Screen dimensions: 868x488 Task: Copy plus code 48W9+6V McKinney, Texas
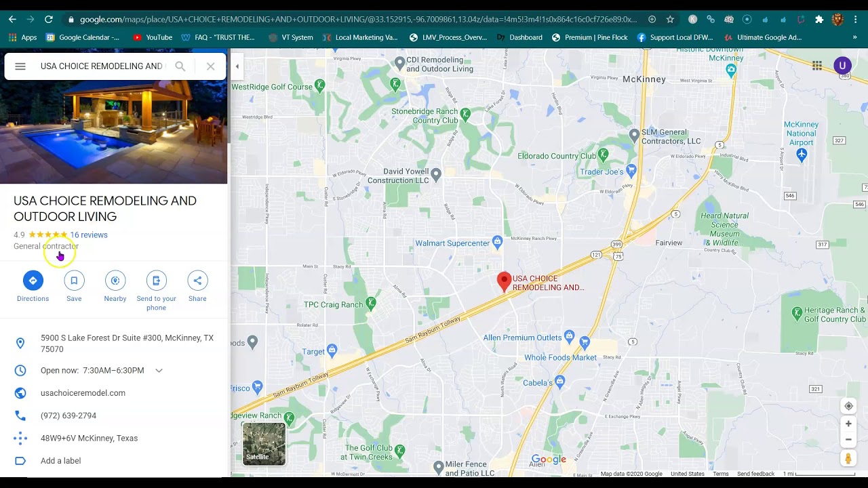[x=89, y=439]
